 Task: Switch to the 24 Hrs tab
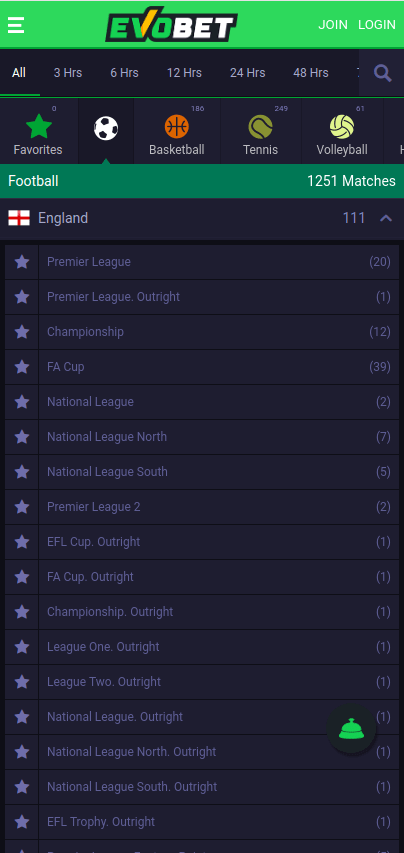tap(247, 73)
